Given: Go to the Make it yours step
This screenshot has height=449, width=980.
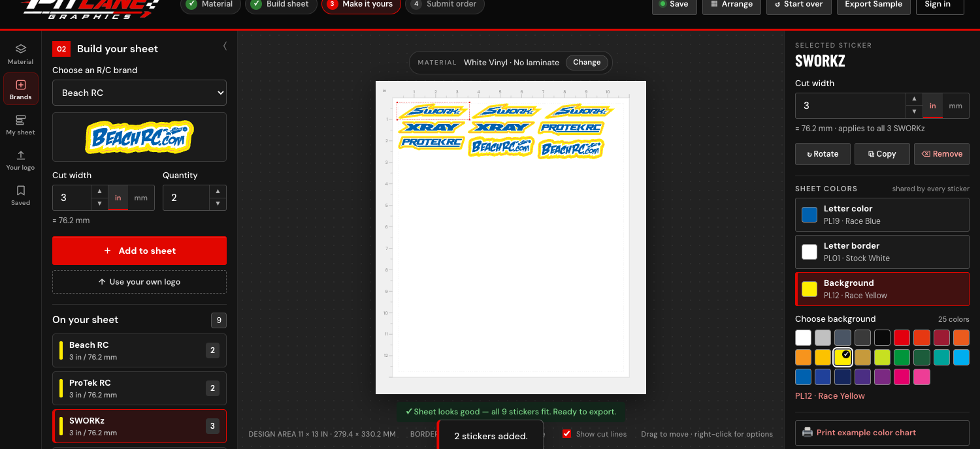Looking at the screenshot, I should 361,4.
